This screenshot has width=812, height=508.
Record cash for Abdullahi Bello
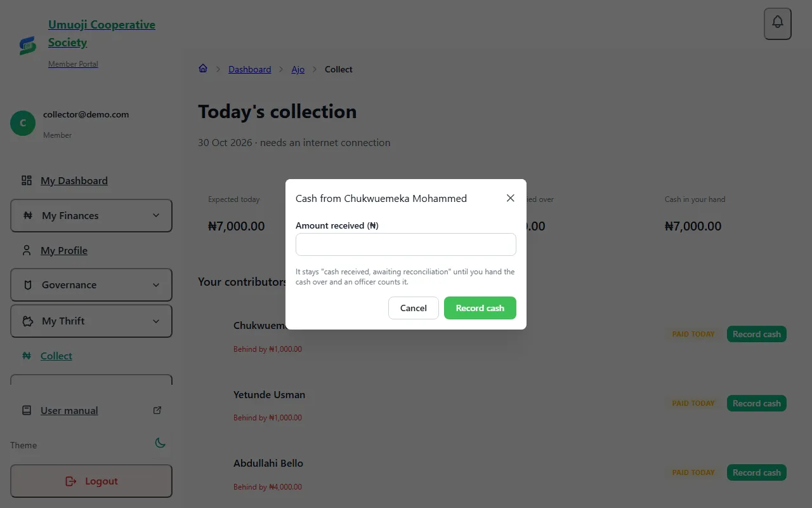coord(757,472)
